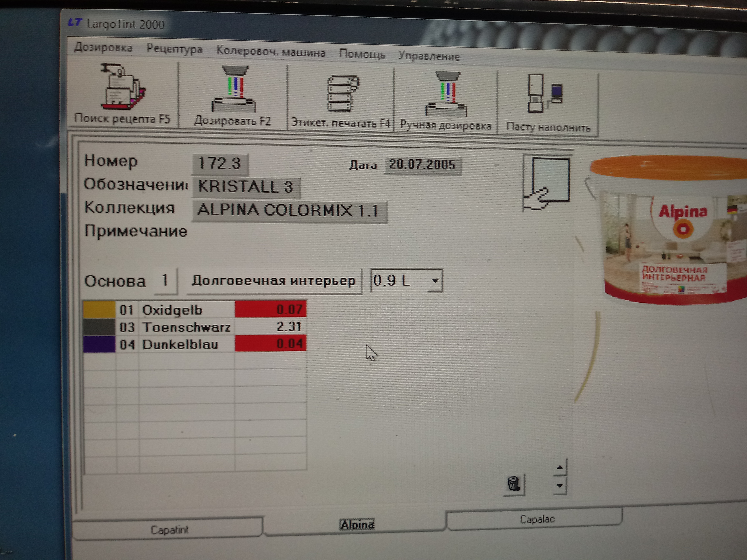Viewport: 747px width, 560px height.
Task: Open the Колеровоч. машина menu
Action: [270, 52]
